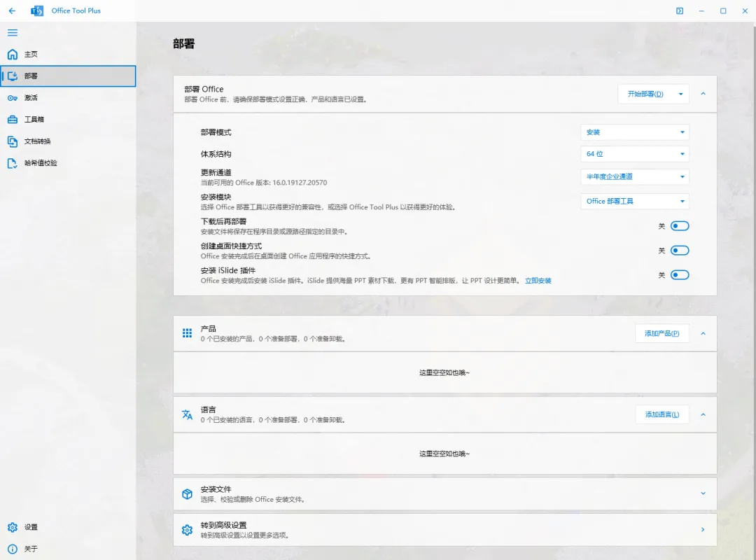Click the 文档转换 document convert icon
Screen dimensions: 756x560
click(x=13, y=141)
